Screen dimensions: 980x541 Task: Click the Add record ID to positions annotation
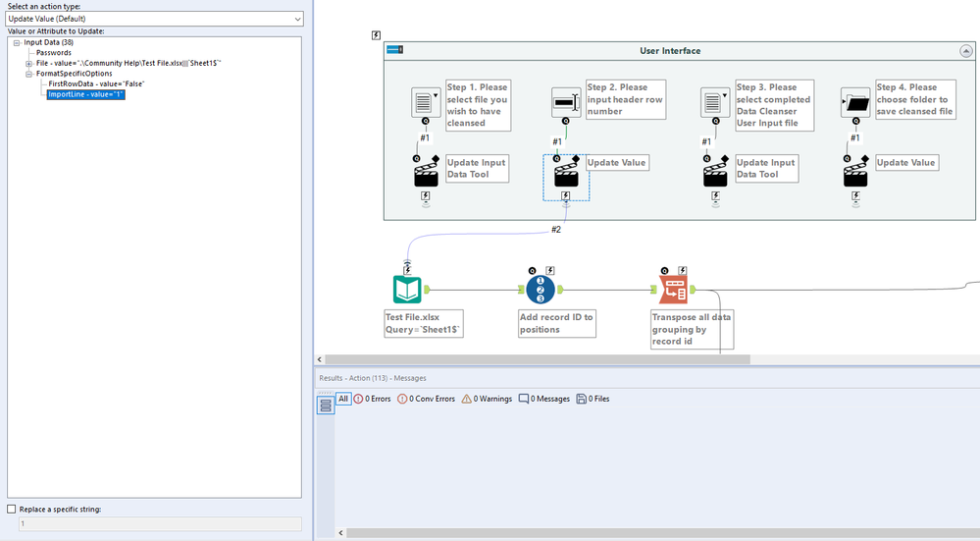[x=557, y=323]
